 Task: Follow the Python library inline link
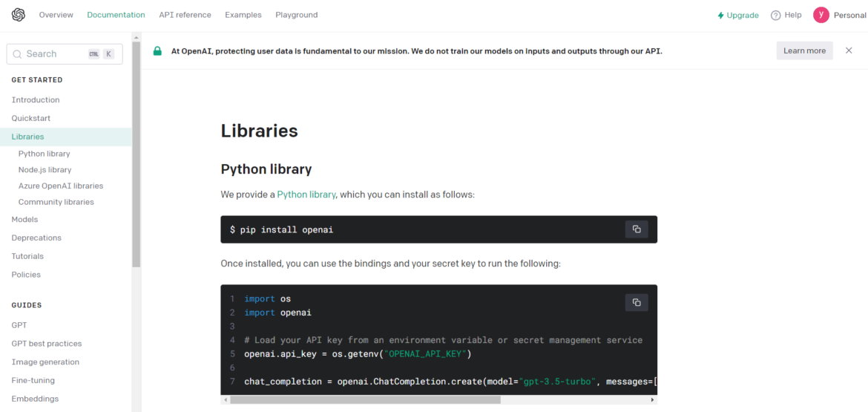coord(306,194)
